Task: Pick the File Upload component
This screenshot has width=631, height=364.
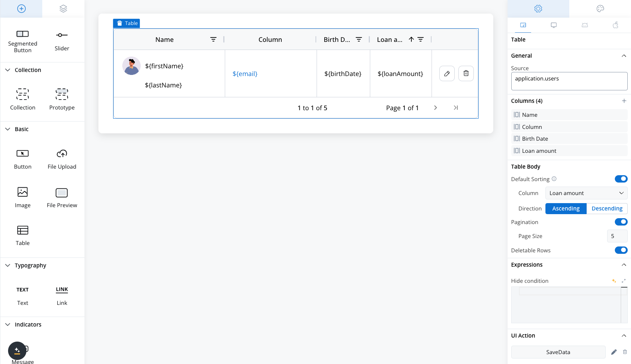Action: tap(62, 159)
